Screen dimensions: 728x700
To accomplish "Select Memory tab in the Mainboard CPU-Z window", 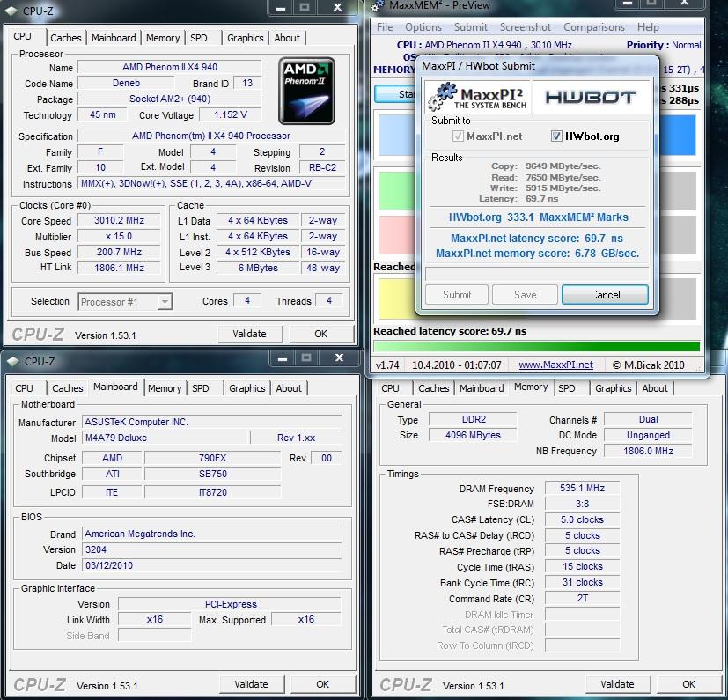I will (x=165, y=387).
